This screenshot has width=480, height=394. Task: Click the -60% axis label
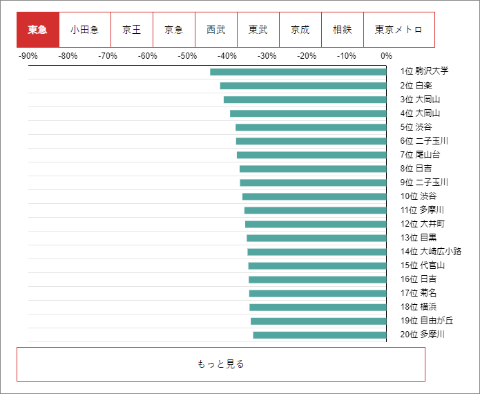148,56
